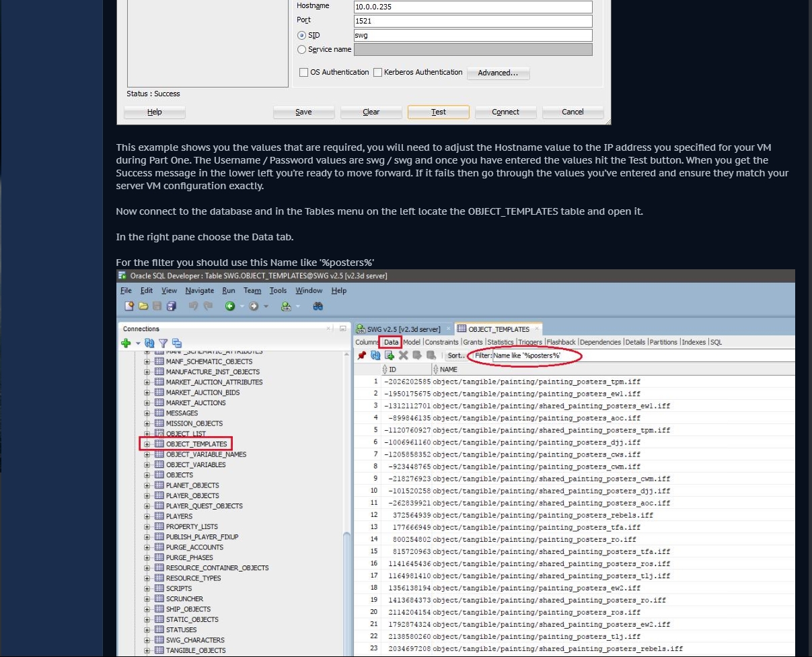Click the Advanced... button

pos(499,73)
